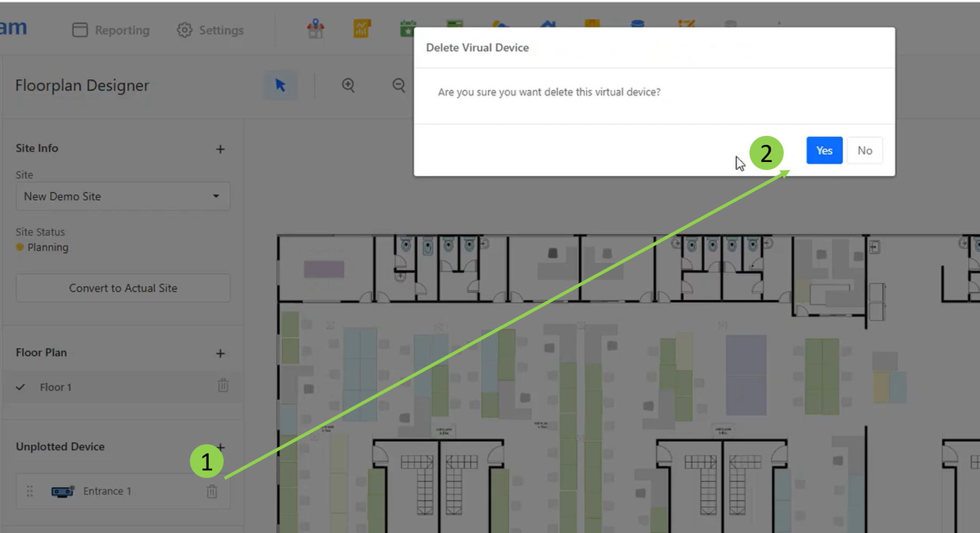The height and width of the screenshot is (533, 980).
Task: Expand Site Info with the plus icon
Action: pyautogui.click(x=220, y=149)
